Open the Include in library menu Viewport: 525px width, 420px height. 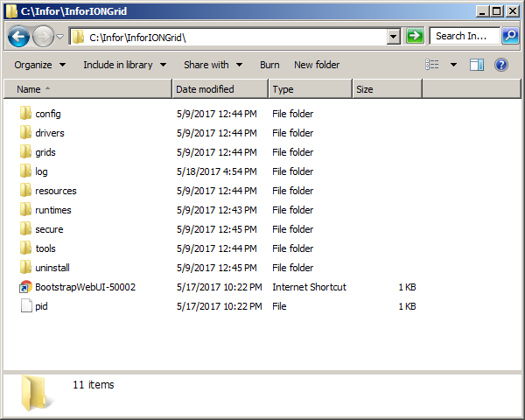123,65
